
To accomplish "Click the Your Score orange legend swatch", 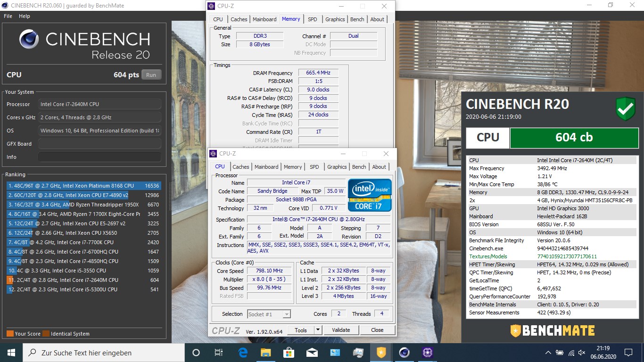I will coord(10,334).
